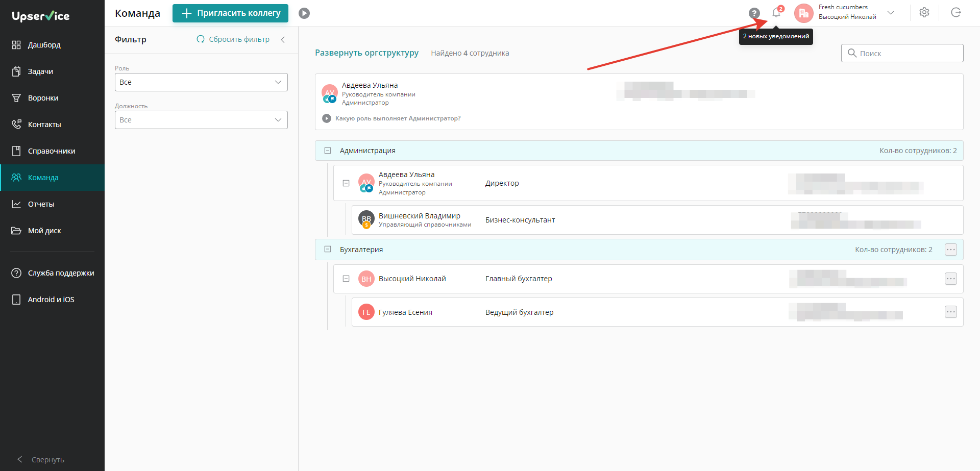Screen dimensions: 980x471
Task: Click the mobile device icon in sidebar
Action: click(x=16, y=300)
